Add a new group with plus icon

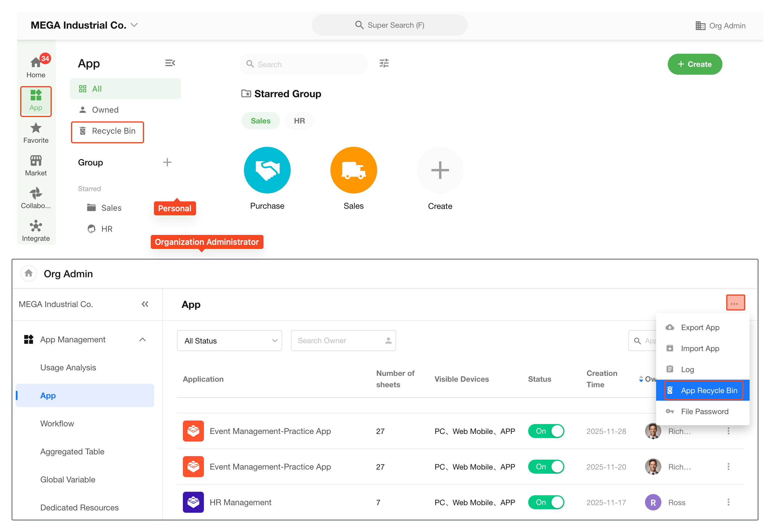coord(167,162)
